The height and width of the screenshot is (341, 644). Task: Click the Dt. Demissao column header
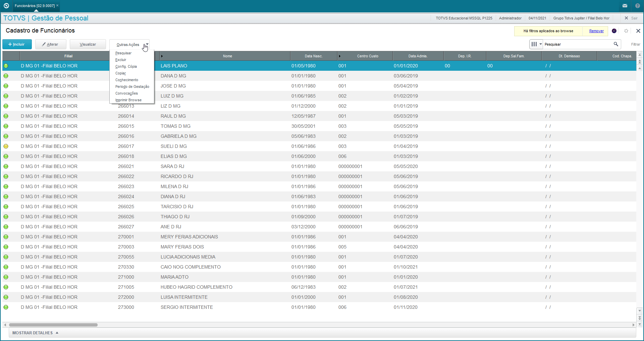tap(569, 56)
